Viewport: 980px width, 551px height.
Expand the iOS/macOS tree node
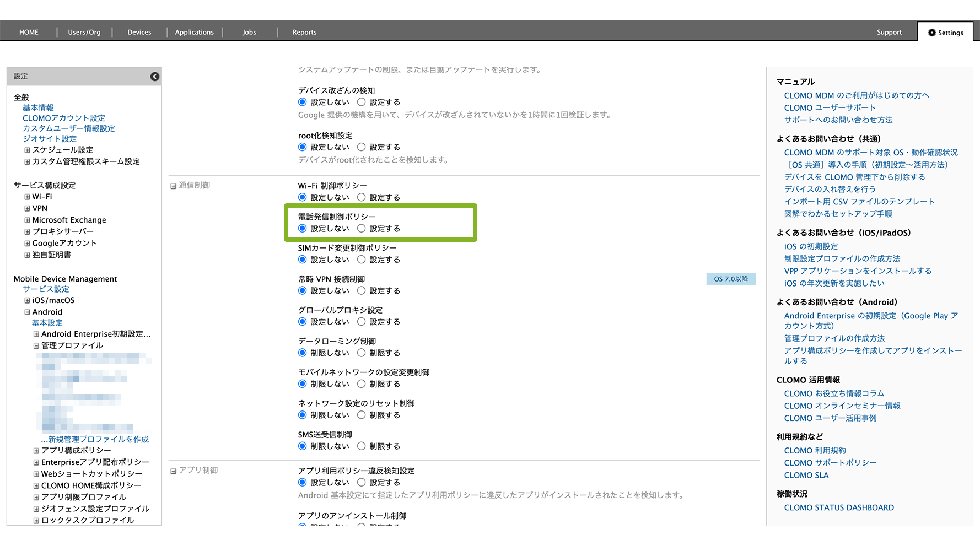coord(27,300)
